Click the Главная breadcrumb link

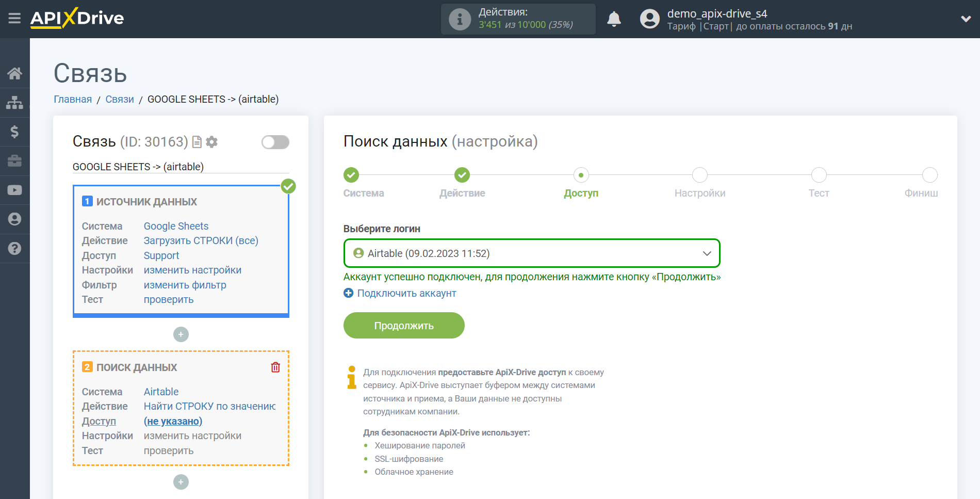point(73,99)
